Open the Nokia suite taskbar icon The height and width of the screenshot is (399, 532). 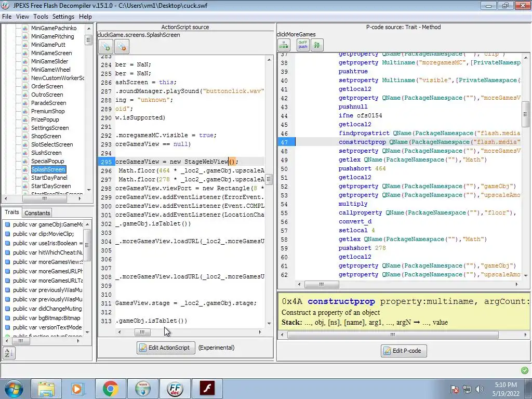coord(143,389)
